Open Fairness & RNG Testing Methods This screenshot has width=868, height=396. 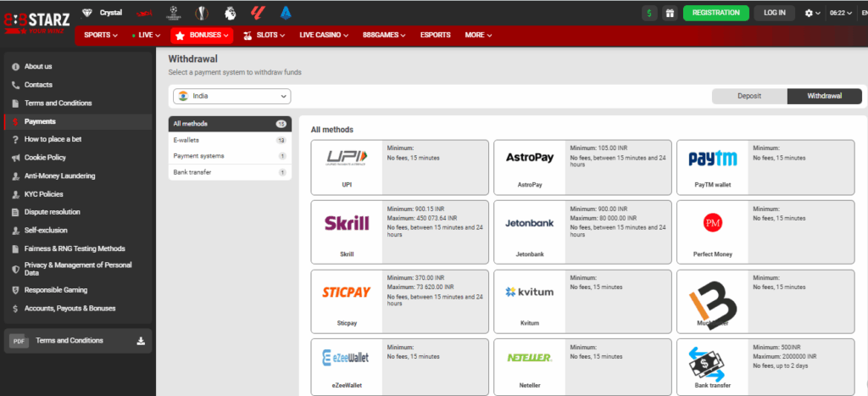point(78,248)
